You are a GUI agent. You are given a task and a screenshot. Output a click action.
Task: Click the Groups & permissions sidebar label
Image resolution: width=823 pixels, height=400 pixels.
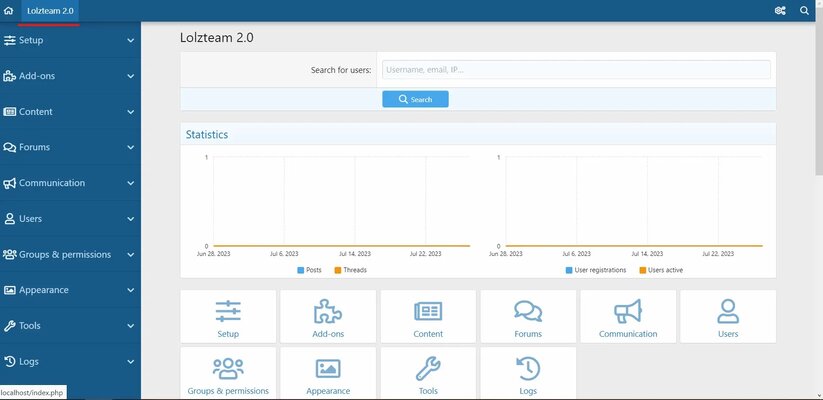65,255
